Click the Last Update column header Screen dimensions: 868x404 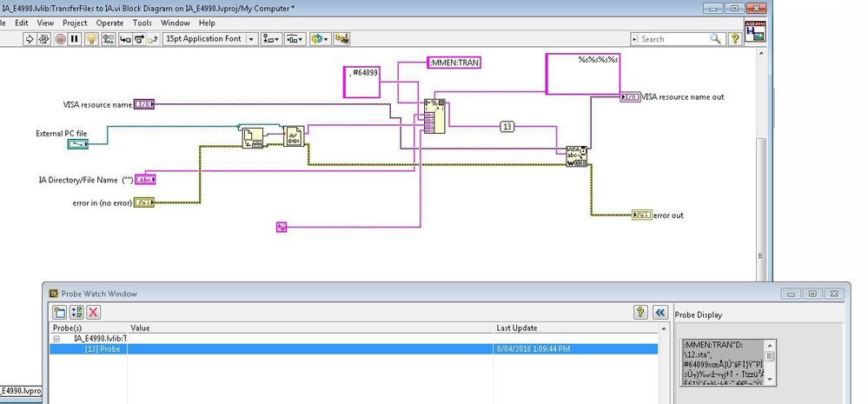coord(576,328)
